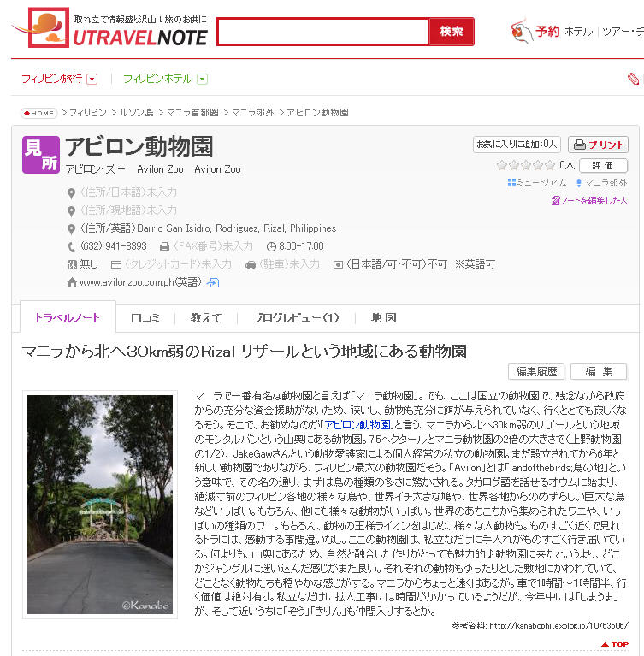Switch to the 口コミ tab

pos(145,318)
